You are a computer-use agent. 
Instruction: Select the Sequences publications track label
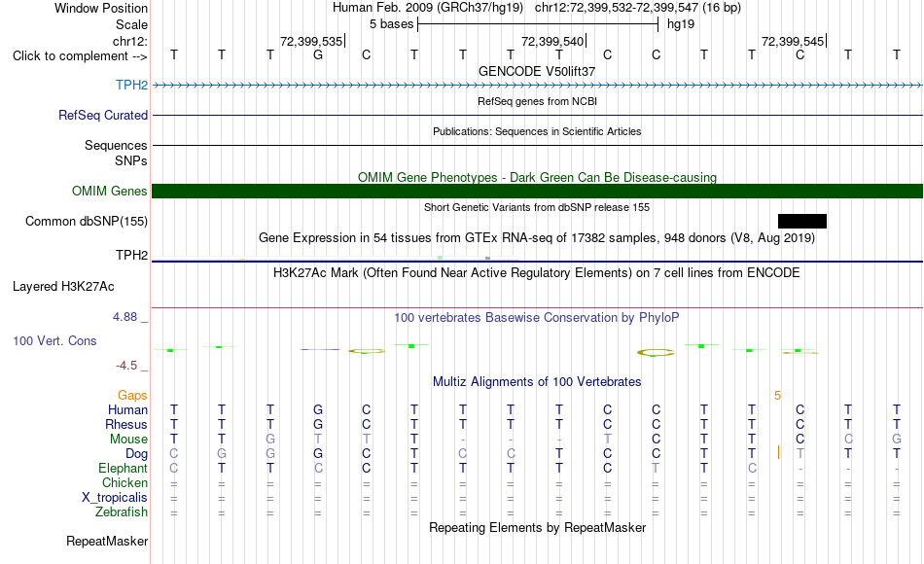116,145
